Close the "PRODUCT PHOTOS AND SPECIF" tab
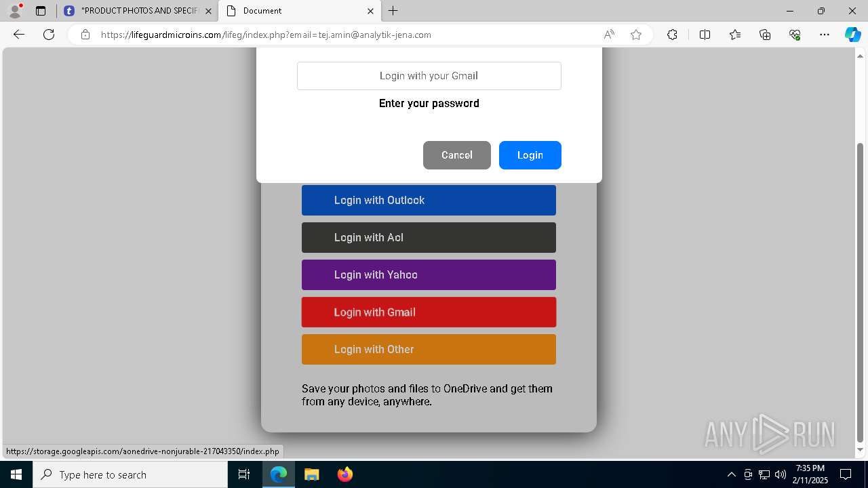 [208, 11]
